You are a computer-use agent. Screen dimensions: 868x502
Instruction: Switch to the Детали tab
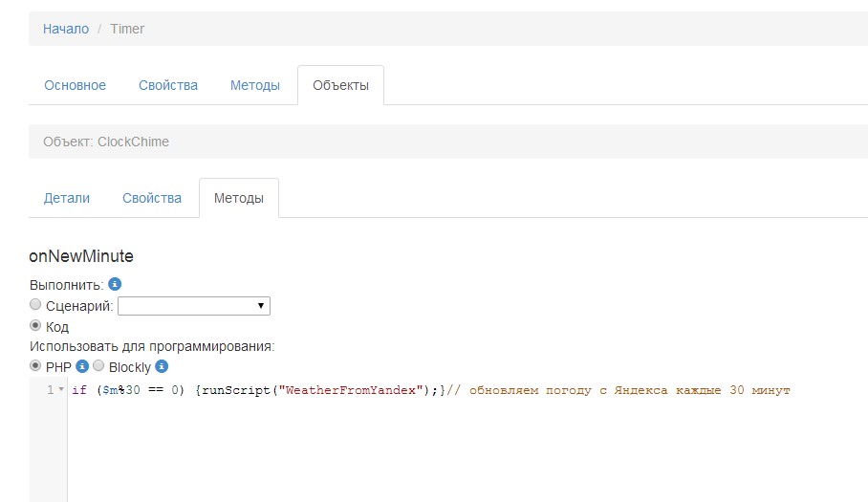[67, 198]
